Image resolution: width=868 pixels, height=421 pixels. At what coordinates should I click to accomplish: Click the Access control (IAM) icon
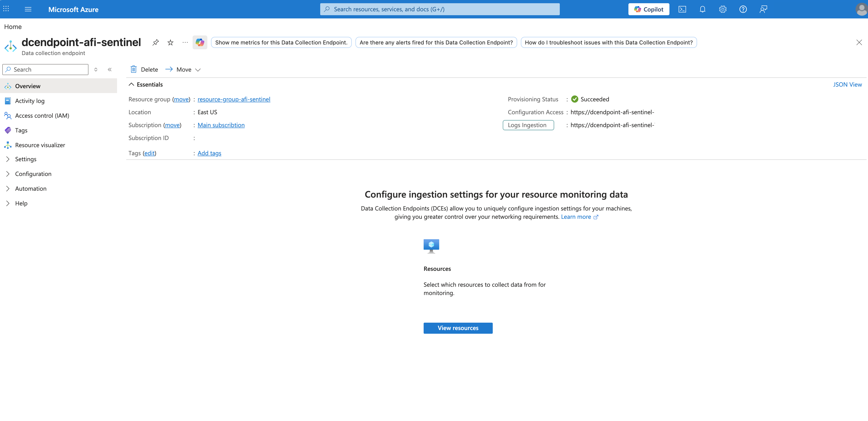tap(8, 116)
